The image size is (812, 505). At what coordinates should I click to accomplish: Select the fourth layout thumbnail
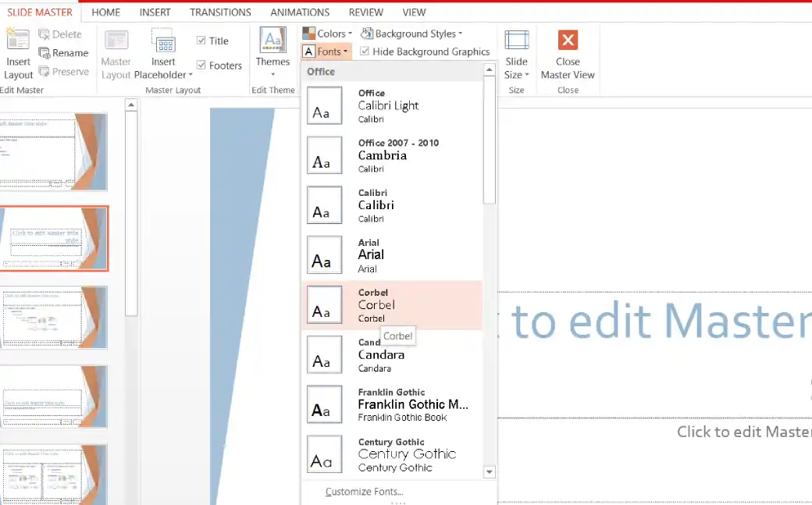[54, 397]
